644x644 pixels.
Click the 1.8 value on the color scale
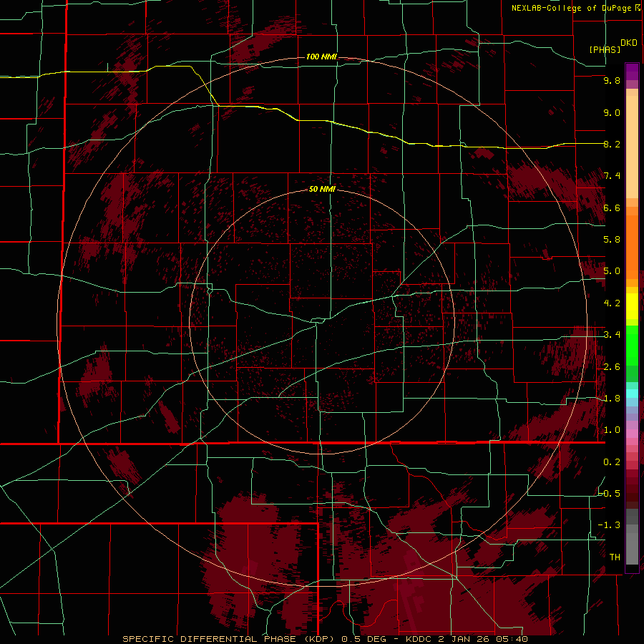(x=612, y=399)
